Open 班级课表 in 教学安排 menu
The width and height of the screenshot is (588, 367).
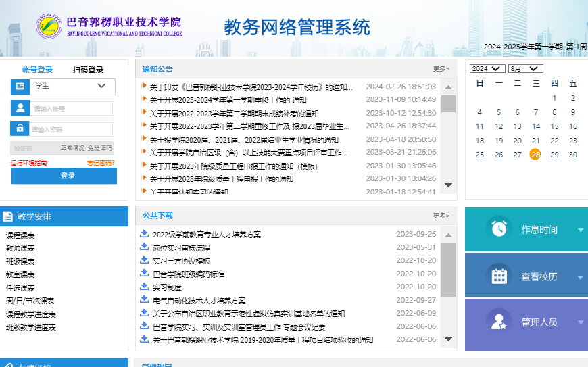tap(20, 262)
